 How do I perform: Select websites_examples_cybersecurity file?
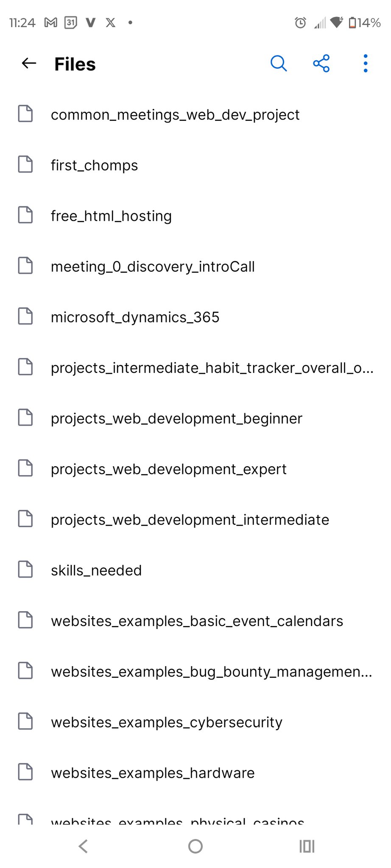(166, 722)
